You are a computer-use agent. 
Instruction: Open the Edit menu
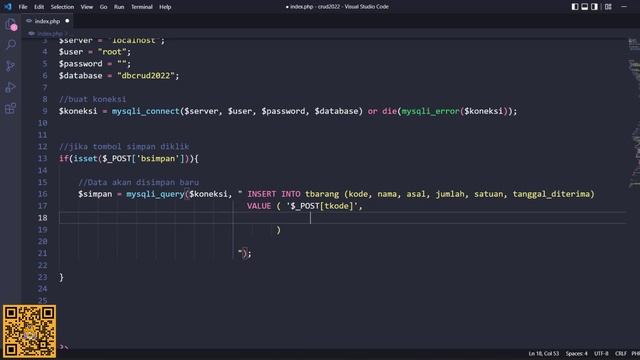[39, 7]
